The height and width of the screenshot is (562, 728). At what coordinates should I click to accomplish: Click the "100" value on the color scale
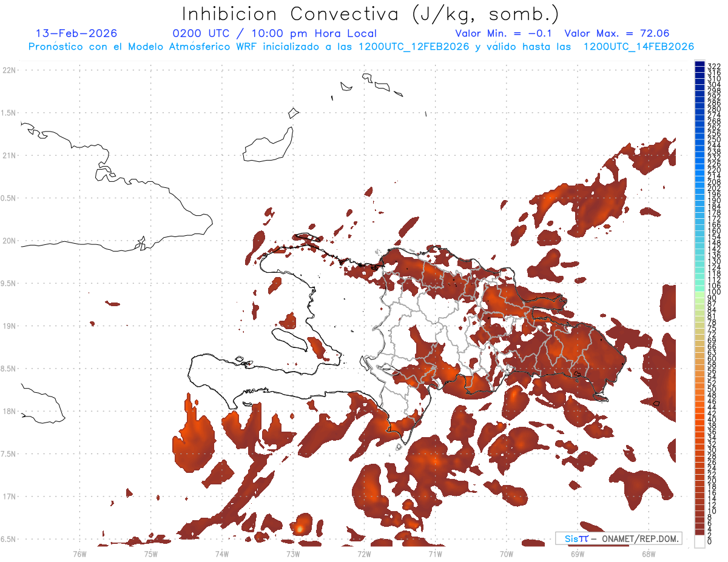[714, 292]
